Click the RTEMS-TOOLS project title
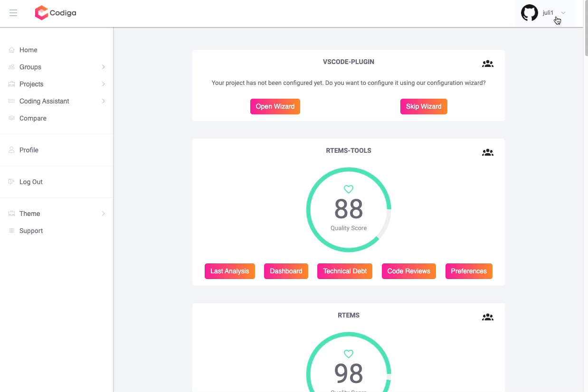 [349, 150]
